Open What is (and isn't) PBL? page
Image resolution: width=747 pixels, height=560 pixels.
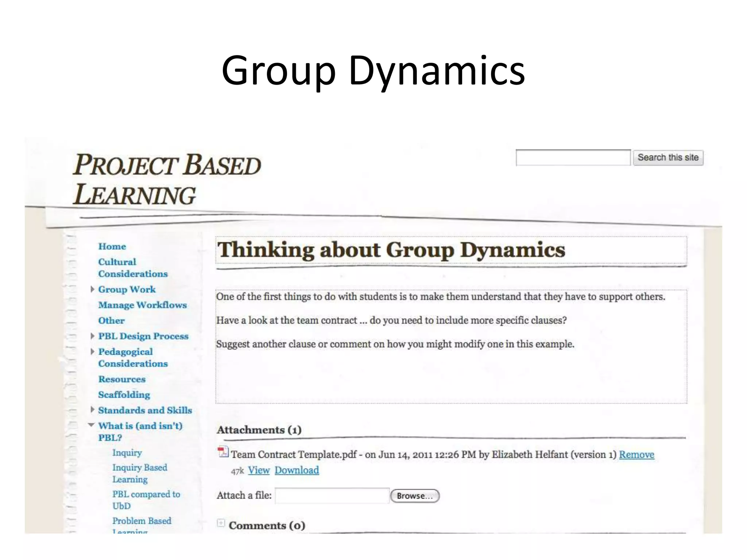pos(140,432)
